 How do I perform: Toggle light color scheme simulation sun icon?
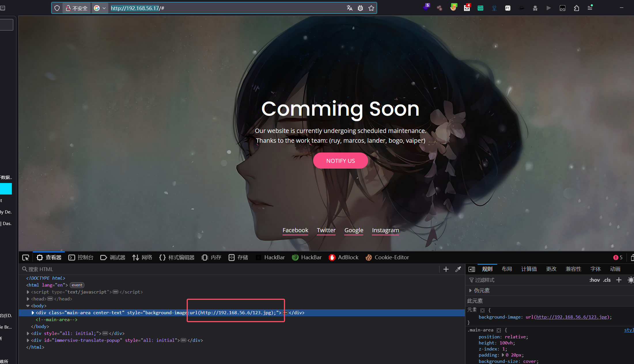click(x=631, y=280)
